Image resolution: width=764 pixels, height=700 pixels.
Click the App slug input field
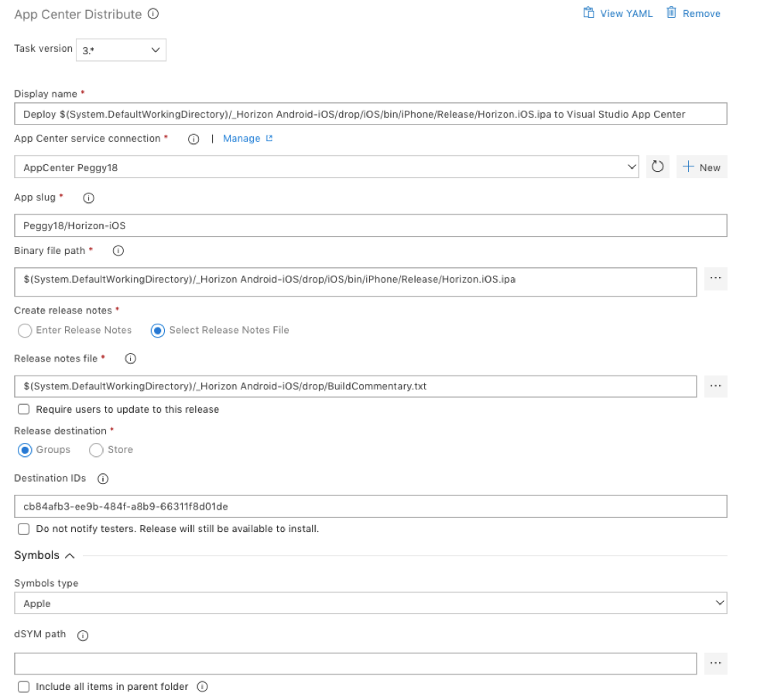370,225
